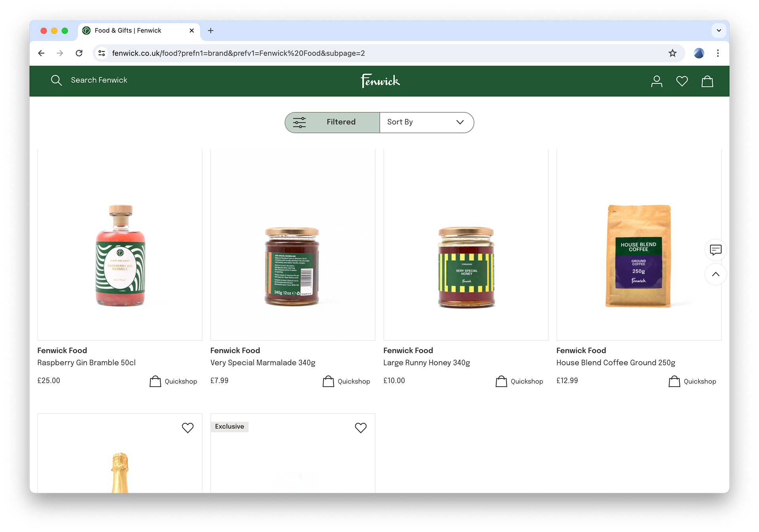This screenshot has width=759, height=532.
Task: Toggle wishlist heart on Exclusive product card
Action: tap(361, 428)
